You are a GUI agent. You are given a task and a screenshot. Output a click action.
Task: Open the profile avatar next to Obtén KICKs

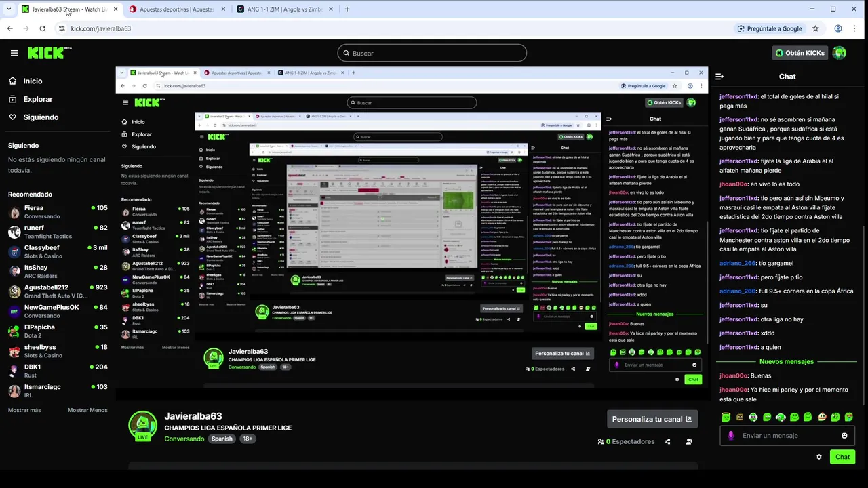click(840, 53)
